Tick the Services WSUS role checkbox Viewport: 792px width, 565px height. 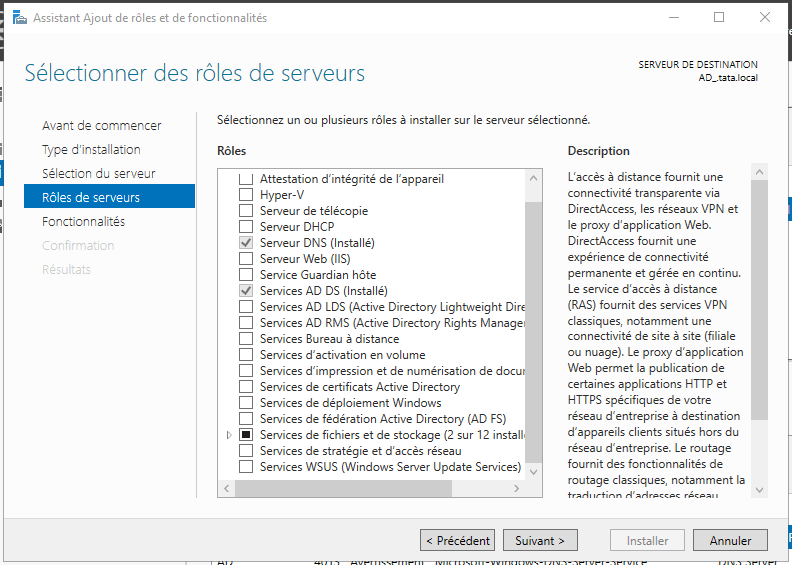pyautogui.click(x=246, y=467)
